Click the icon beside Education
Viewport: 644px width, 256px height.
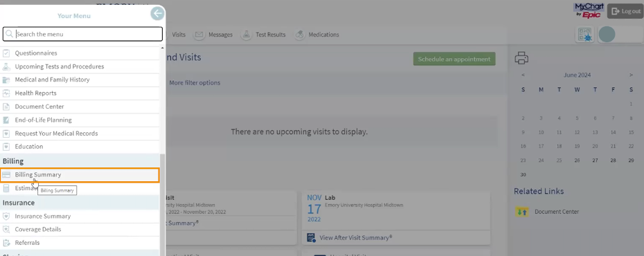[6, 147]
